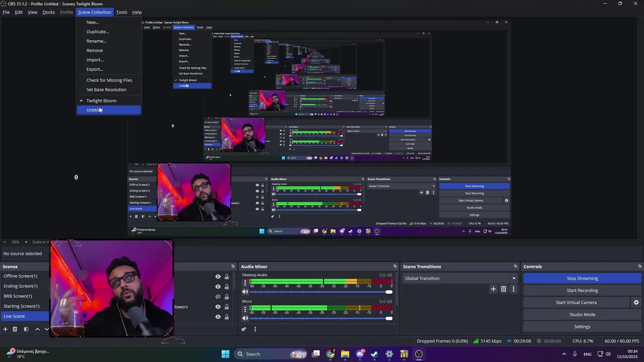Move scene down with the arrow icon
This screenshot has height=362, width=644.
[47, 329]
